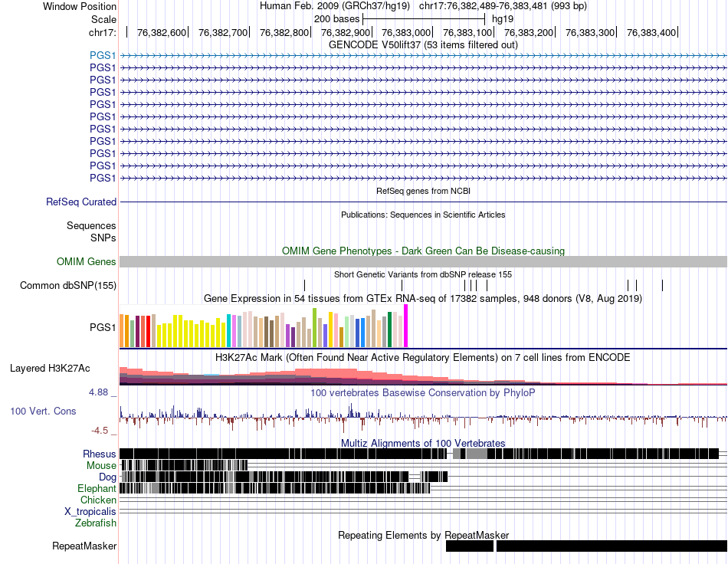Click the PhyloP 4.88 upper scale value
The width and height of the screenshot is (728, 564).
98,392
